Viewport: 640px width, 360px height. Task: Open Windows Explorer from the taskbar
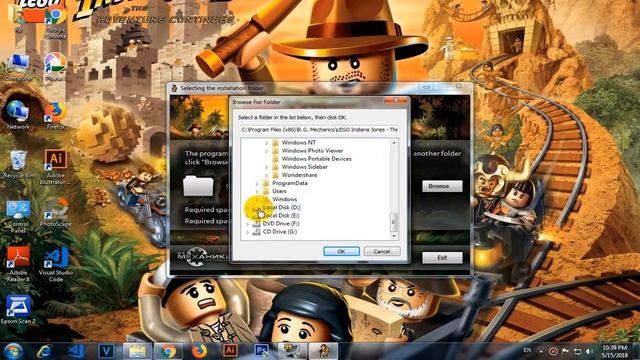click(137, 351)
